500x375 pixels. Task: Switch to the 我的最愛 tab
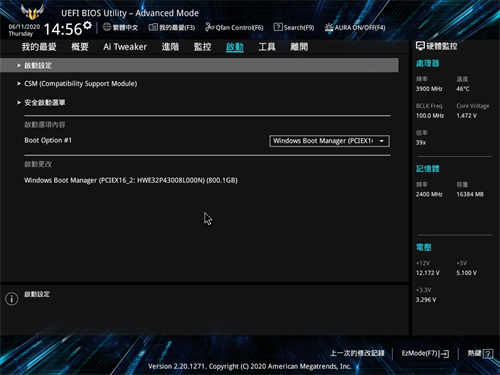(39, 47)
